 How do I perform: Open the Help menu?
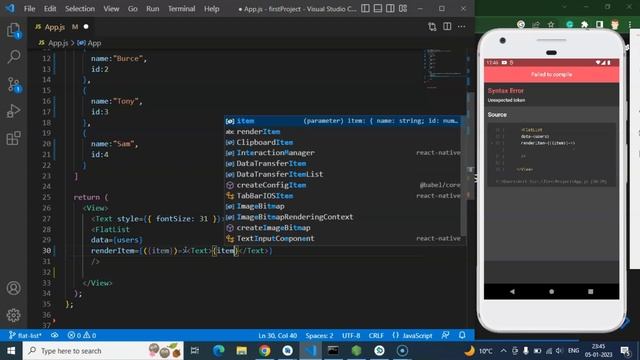tap(211, 9)
